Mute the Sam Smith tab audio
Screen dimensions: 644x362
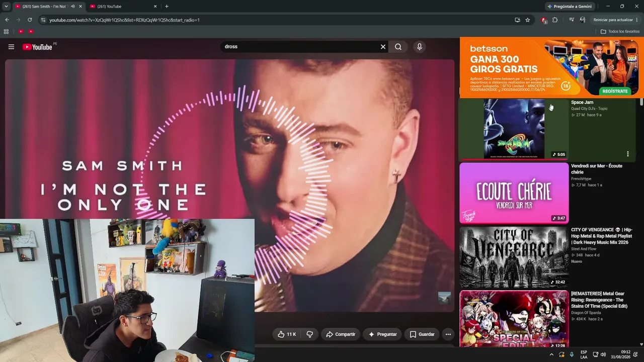click(73, 7)
